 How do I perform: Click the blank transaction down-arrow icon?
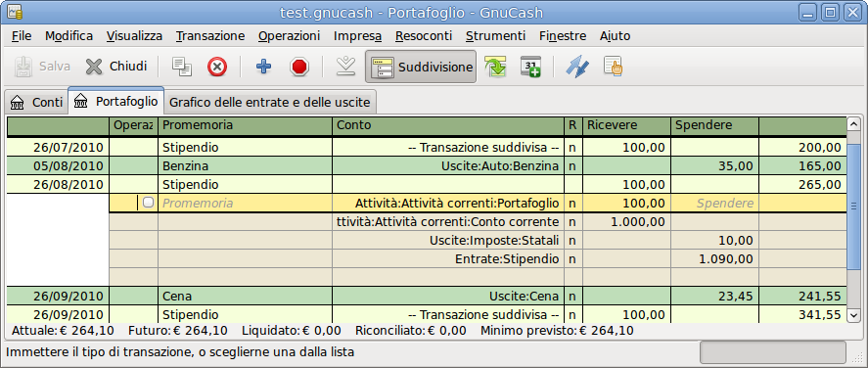pos(346,67)
